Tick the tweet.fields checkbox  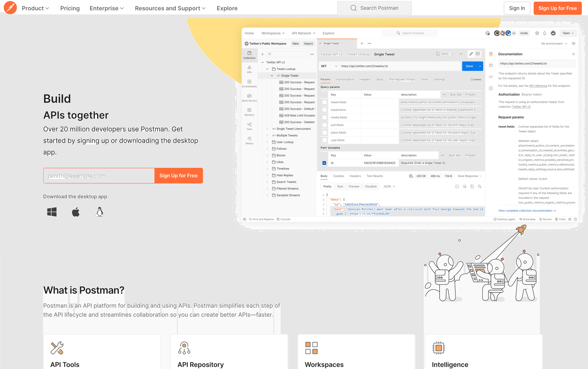tap(324, 102)
